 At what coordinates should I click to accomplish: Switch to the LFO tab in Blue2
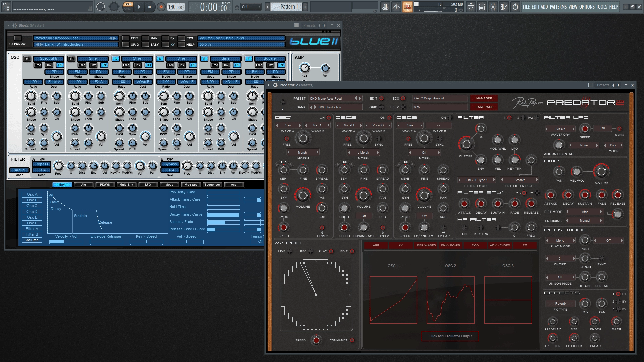click(x=148, y=185)
